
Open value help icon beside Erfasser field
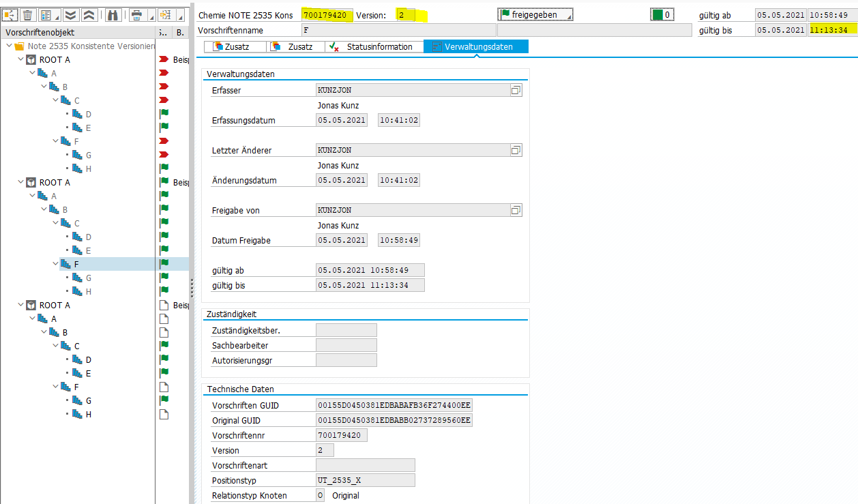tap(516, 90)
